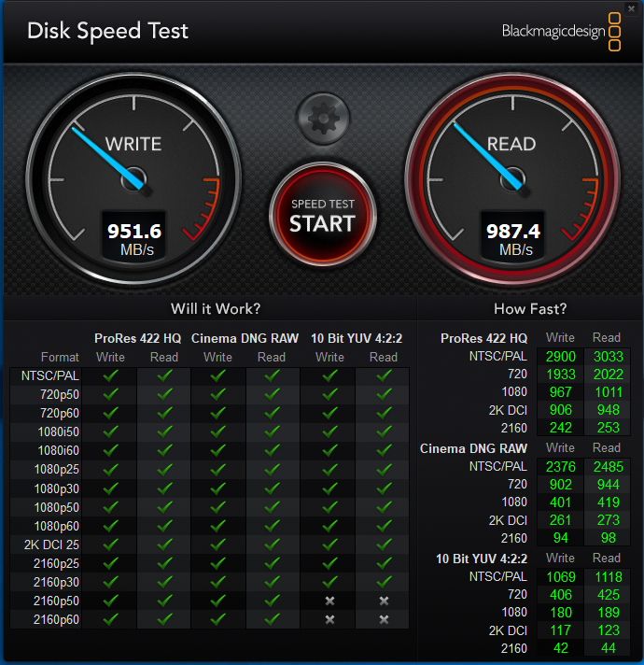Image resolution: width=644 pixels, height=665 pixels.
Task: Click the 10 Bit YUV 720 write value 406
Action: pyautogui.click(x=561, y=595)
